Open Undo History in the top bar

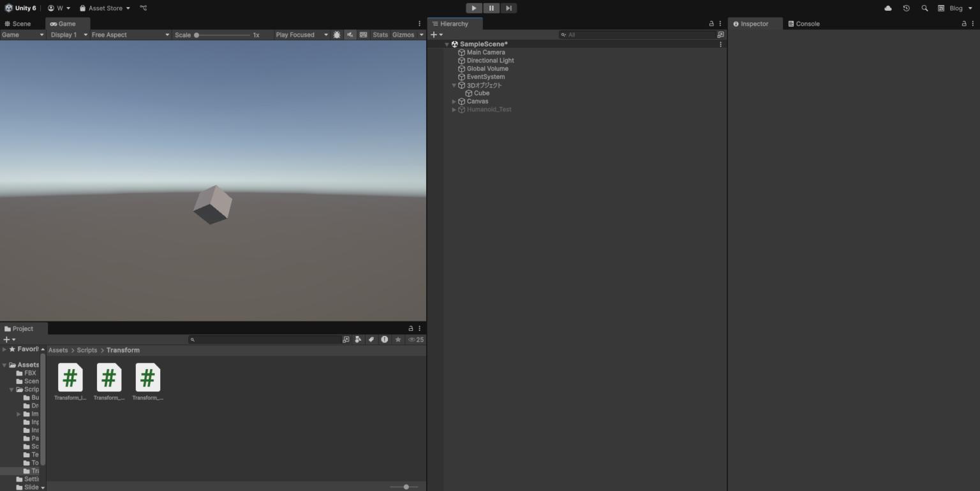(906, 8)
